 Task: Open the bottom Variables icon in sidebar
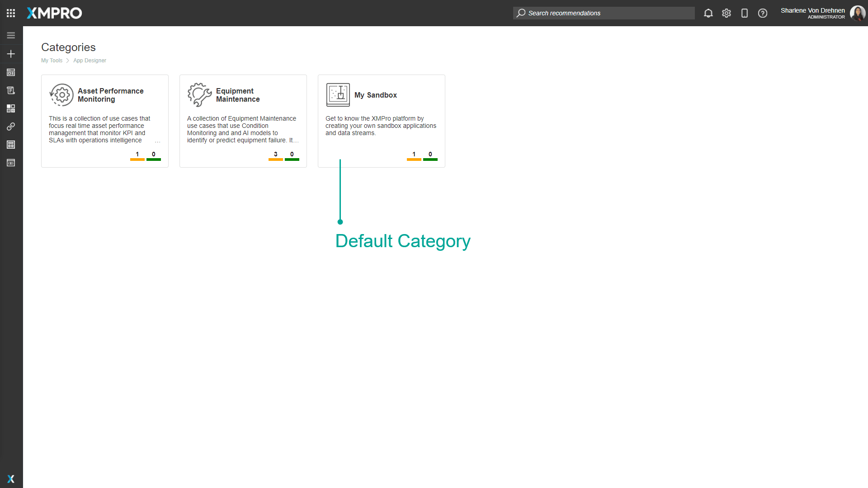pos(11,163)
